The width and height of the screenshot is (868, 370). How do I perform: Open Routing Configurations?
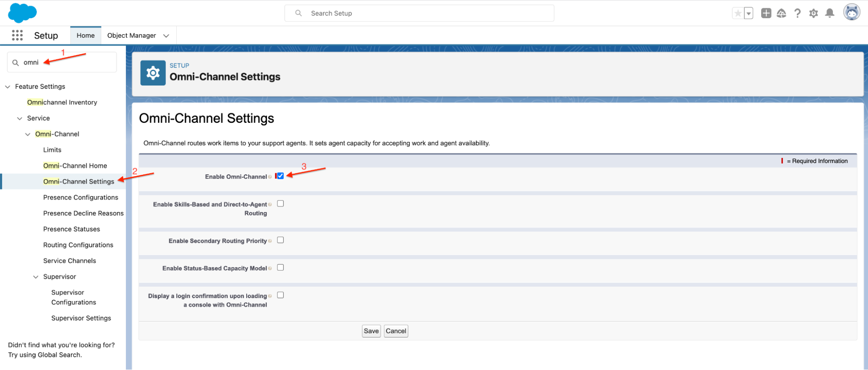tap(78, 245)
